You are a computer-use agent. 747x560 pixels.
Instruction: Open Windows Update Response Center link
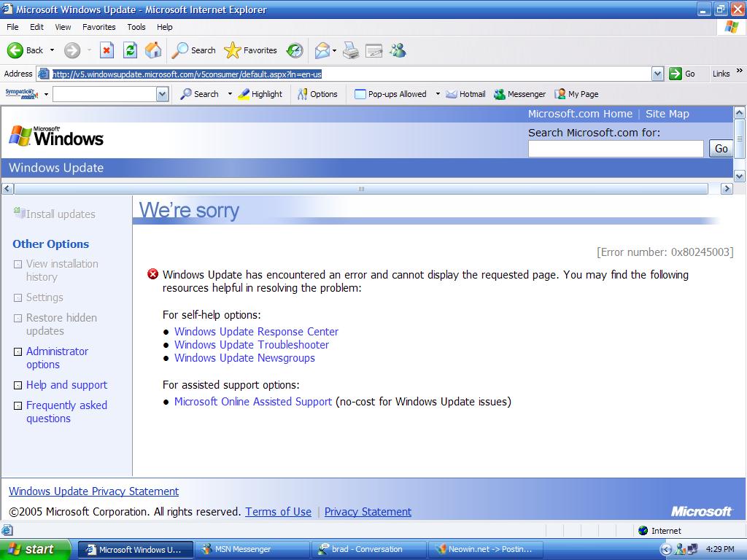coord(256,332)
